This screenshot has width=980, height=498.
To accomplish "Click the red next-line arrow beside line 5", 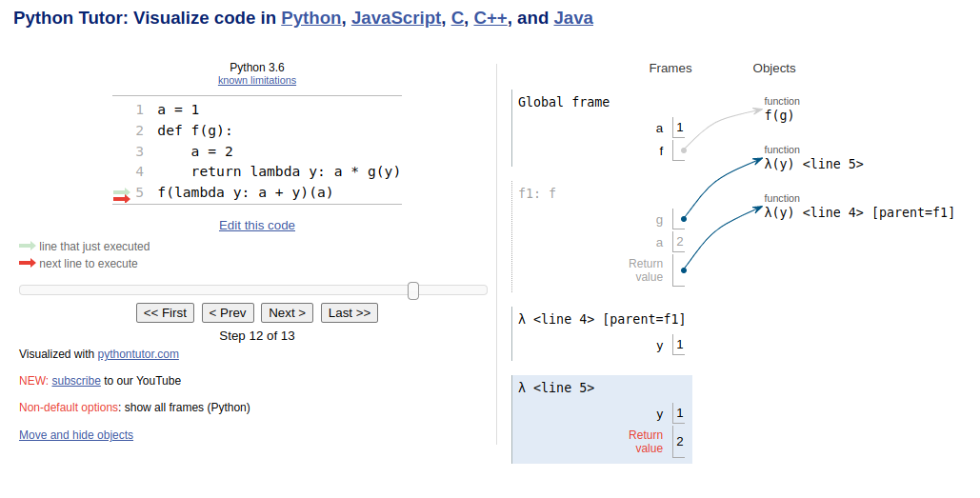I will (x=121, y=198).
